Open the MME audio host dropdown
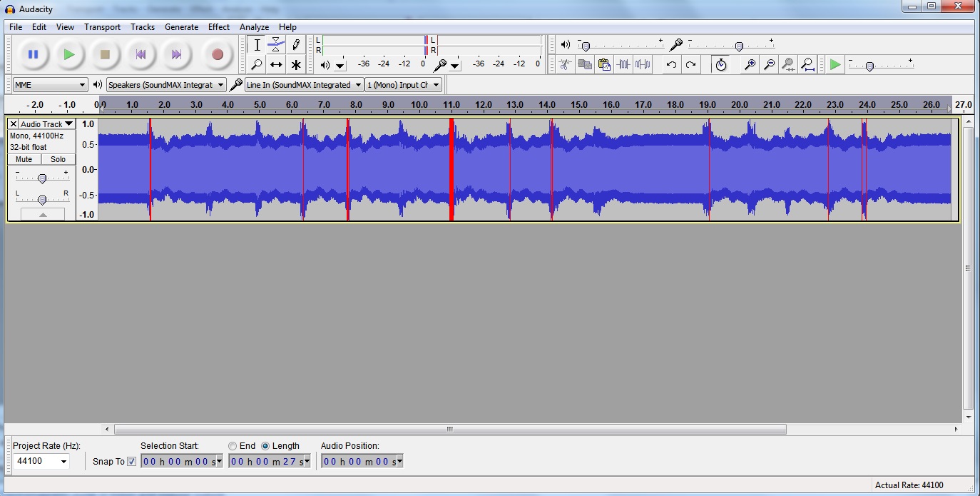This screenshot has height=496, width=980. coord(50,85)
